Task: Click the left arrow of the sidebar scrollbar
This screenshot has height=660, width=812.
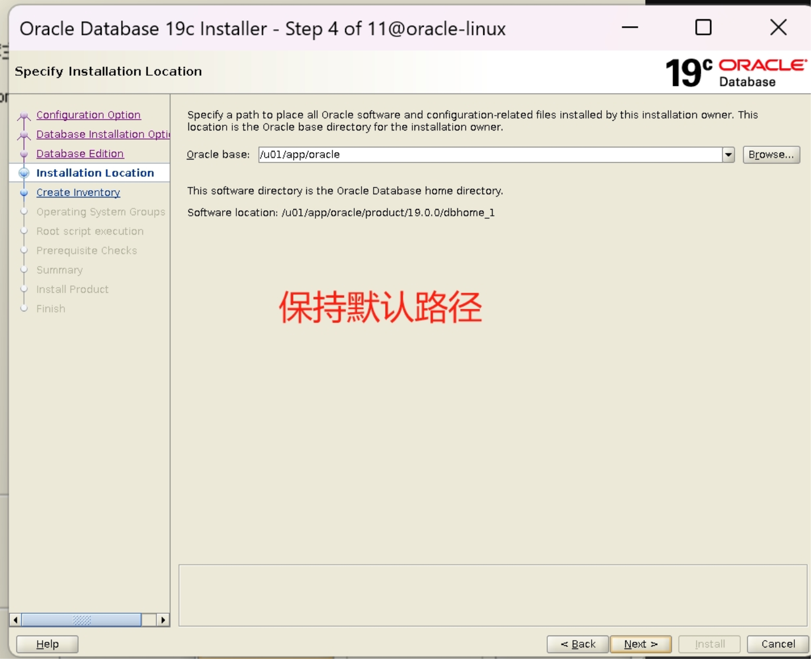Action: pyautogui.click(x=15, y=620)
